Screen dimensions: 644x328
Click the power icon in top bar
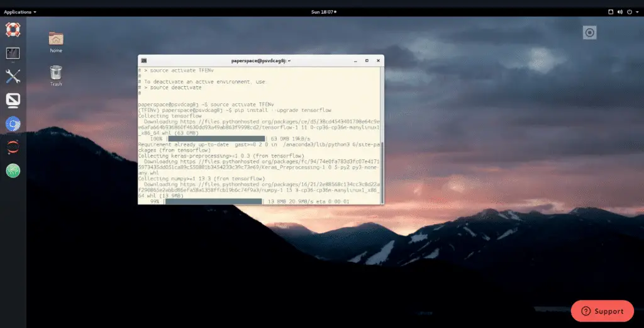630,12
